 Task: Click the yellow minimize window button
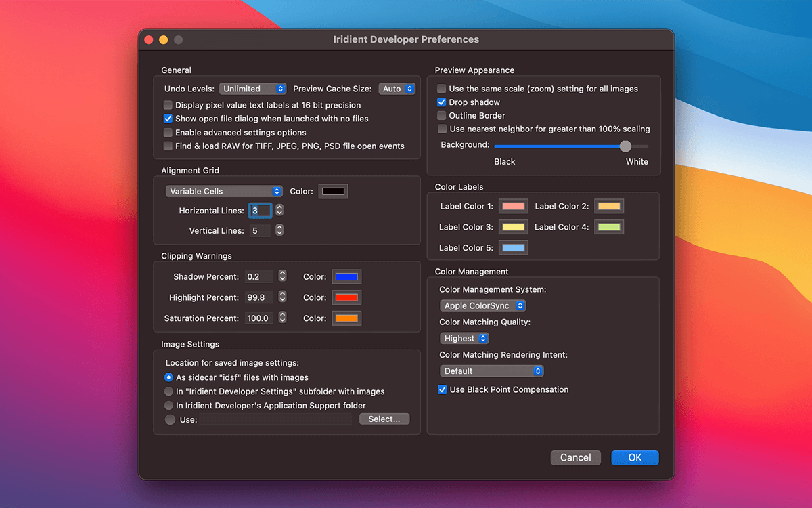tap(164, 40)
